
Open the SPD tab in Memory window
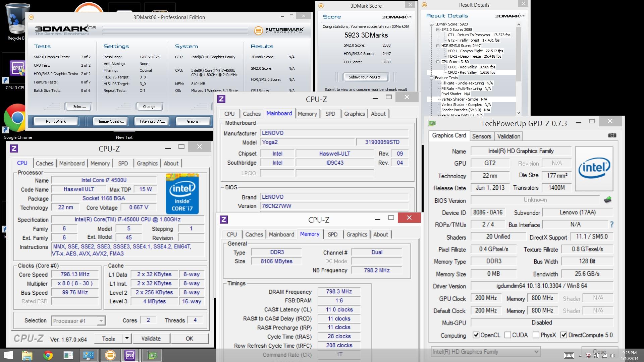tap(332, 235)
